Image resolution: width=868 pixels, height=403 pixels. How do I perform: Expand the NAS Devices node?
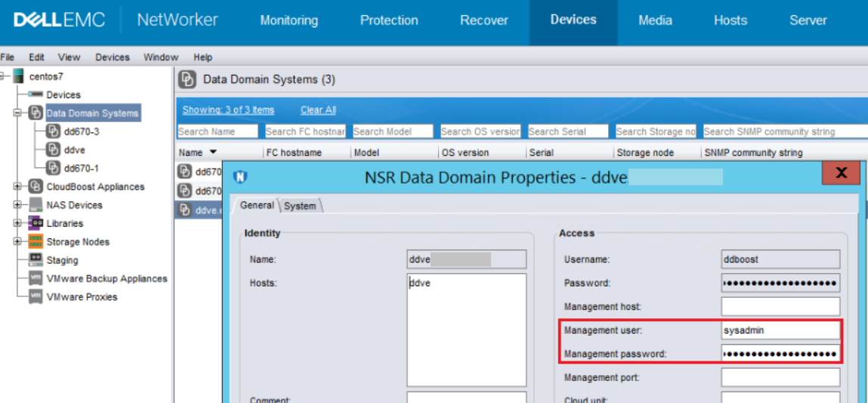pos(17,205)
